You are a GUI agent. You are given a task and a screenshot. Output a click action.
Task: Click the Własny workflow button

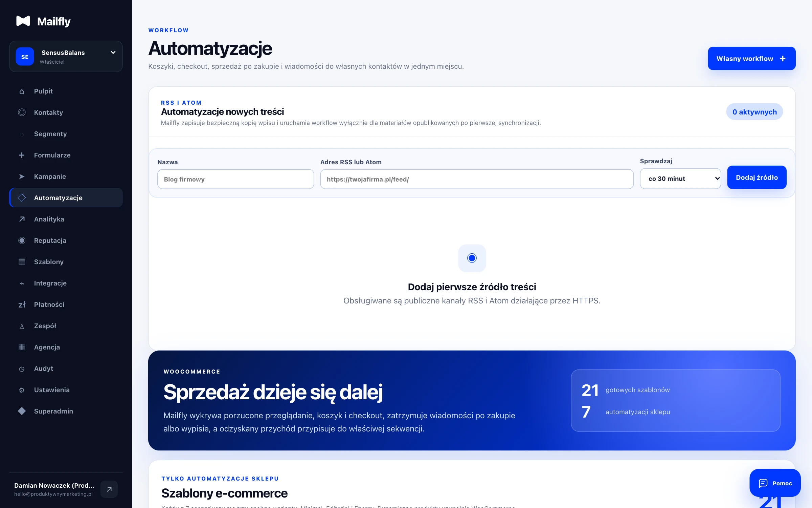(751, 59)
